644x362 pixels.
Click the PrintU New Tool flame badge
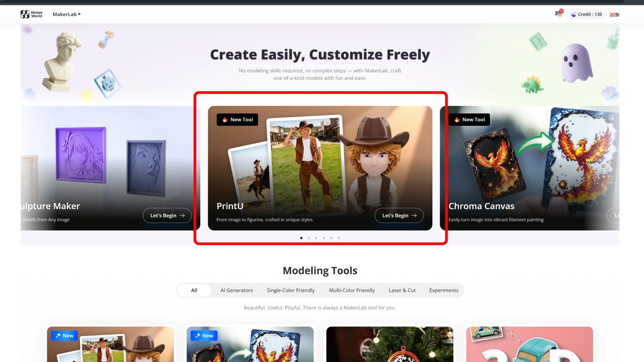(x=237, y=120)
